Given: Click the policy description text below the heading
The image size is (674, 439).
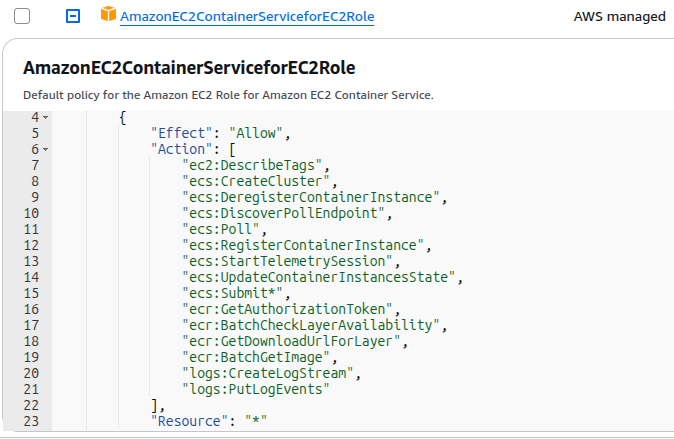Looking at the screenshot, I should 228,95.
